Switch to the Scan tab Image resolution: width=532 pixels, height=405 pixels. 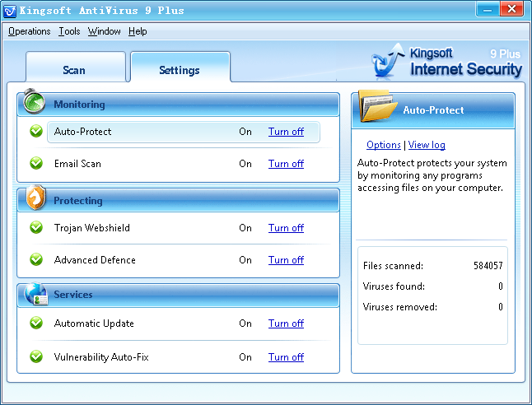(75, 67)
